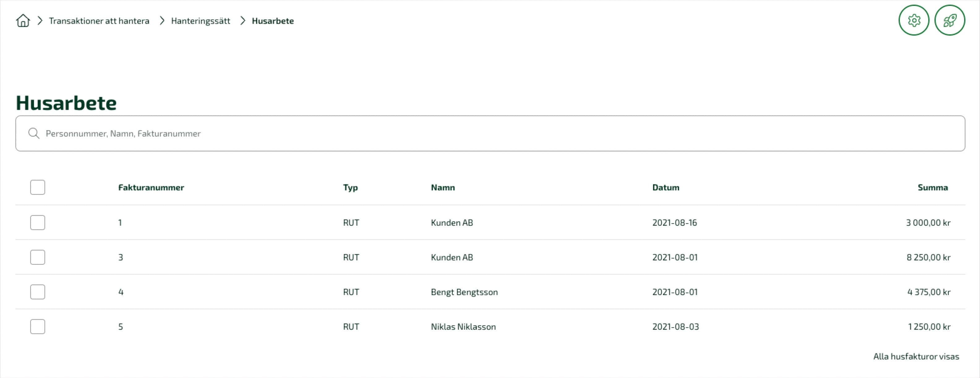Focus the Personnummer, Namn, Fakturanummer search field
980x378 pixels.
(490, 133)
